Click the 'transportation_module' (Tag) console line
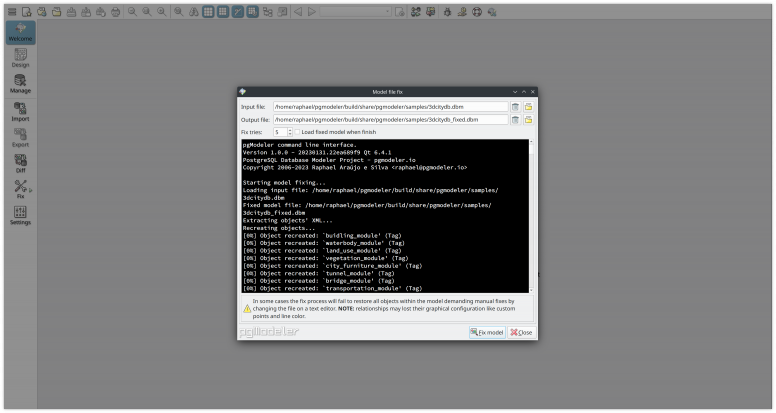 coord(333,288)
